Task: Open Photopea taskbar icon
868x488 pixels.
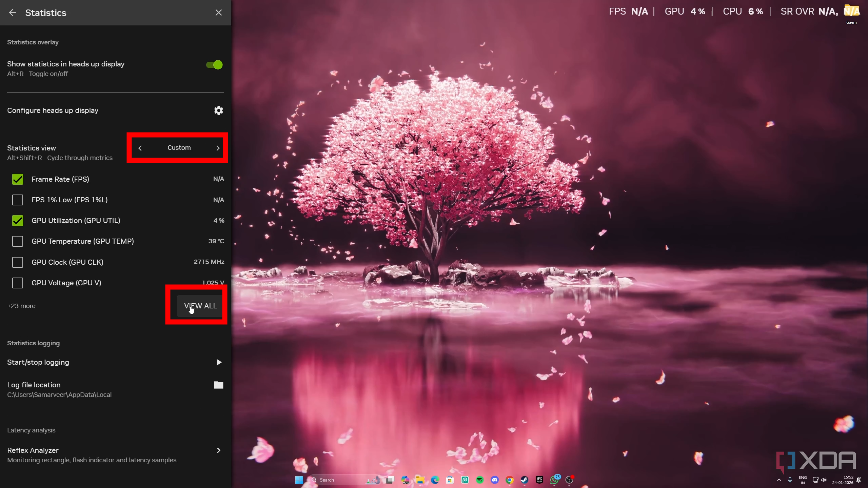Action: point(465,480)
